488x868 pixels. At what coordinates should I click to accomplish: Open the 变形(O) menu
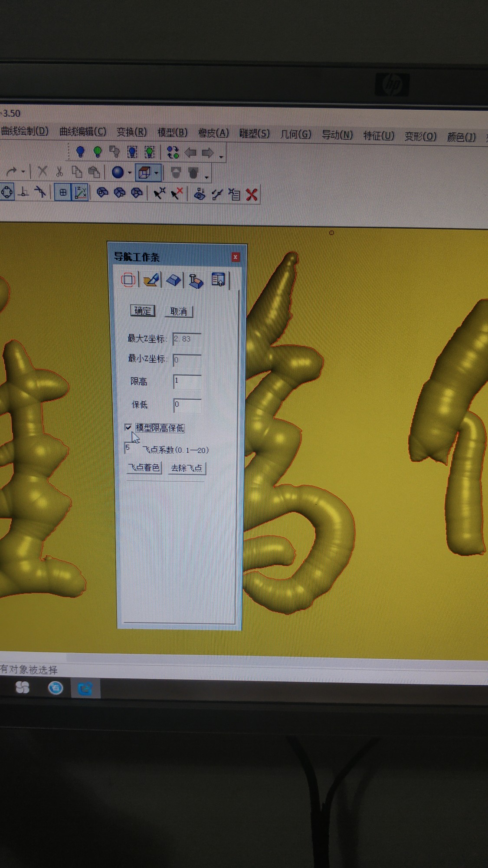coord(420,137)
